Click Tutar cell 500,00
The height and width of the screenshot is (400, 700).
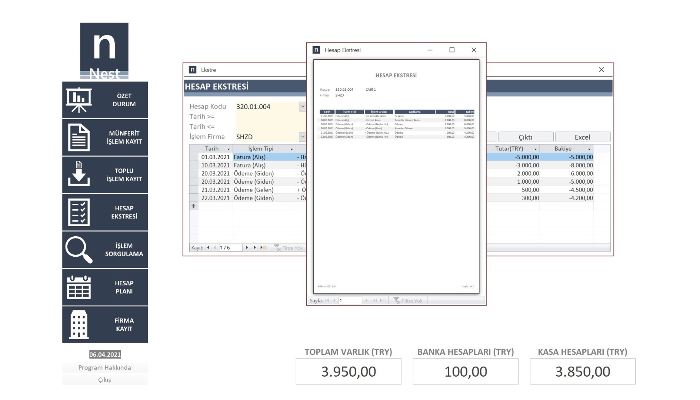513,190
